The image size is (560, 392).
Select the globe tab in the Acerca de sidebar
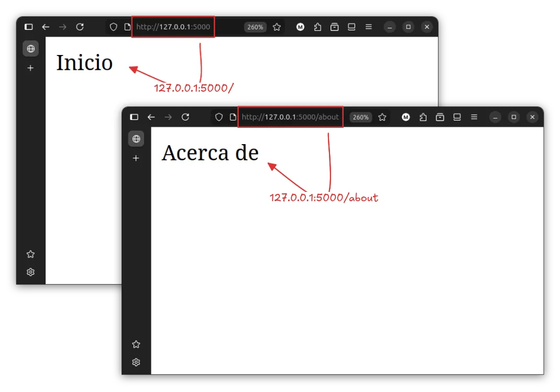(136, 139)
